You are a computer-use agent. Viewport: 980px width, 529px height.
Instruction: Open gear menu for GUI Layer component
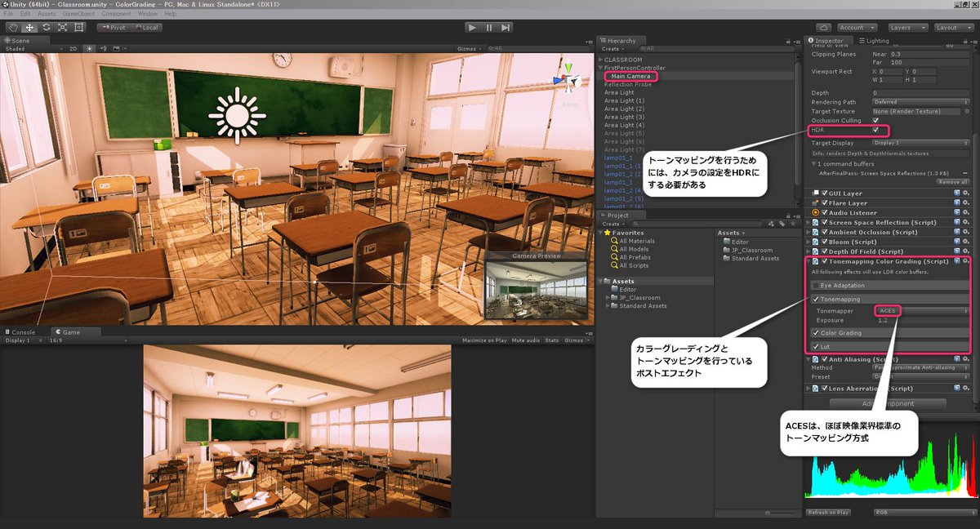965,193
